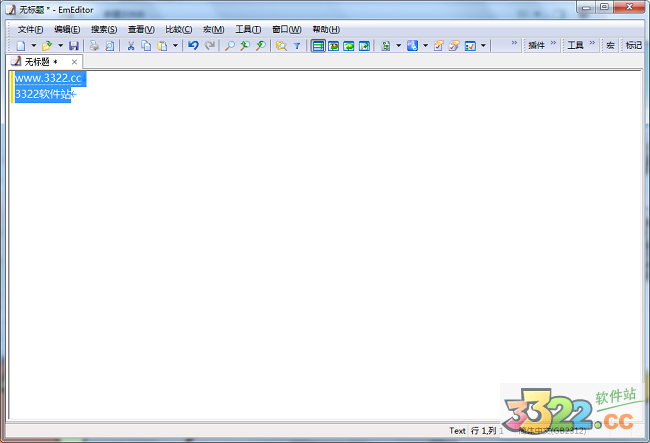The height and width of the screenshot is (443, 650).
Task: Toggle the No Wrap mode button
Action: click(x=318, y=46)
